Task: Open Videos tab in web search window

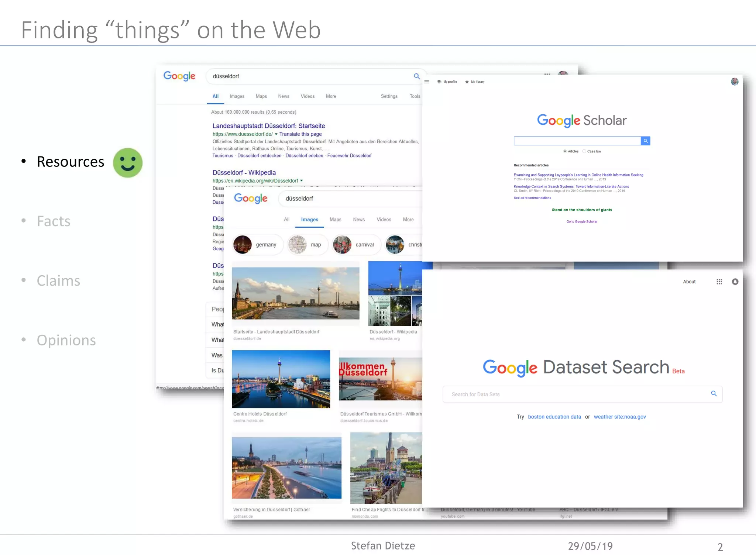Action: pos(308,96)
